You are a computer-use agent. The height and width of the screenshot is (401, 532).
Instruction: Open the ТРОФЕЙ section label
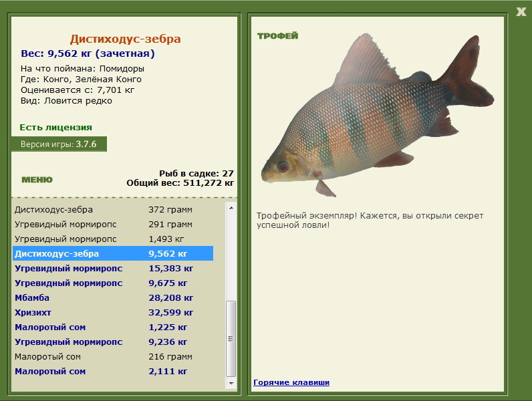(x=277, y=35)
